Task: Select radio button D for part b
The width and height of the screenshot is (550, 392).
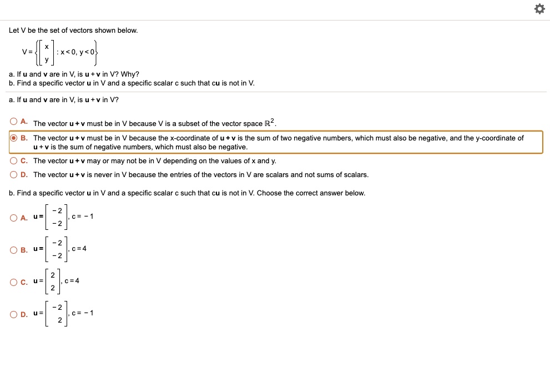Action: pos(13,314)
